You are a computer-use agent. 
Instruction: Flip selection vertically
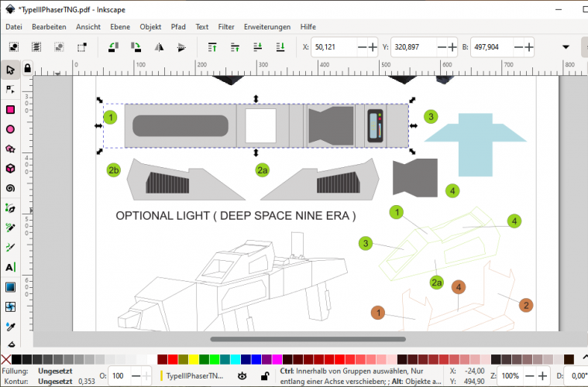pos(181,47)
